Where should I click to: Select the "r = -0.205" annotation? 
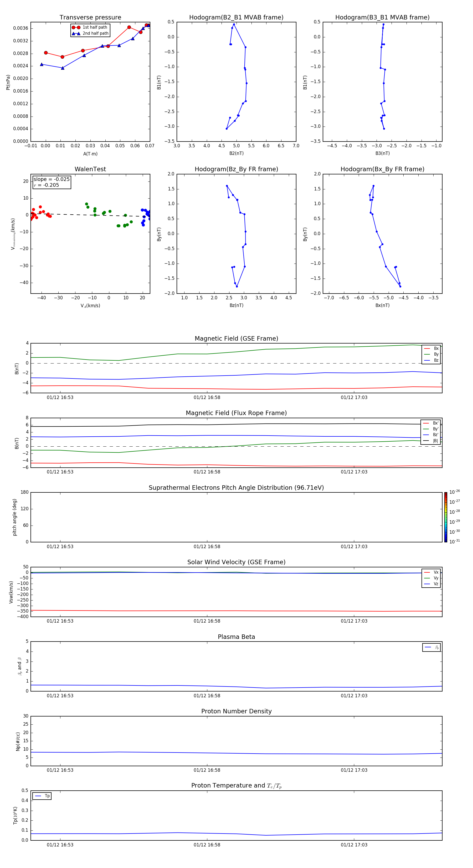point(47,185)
